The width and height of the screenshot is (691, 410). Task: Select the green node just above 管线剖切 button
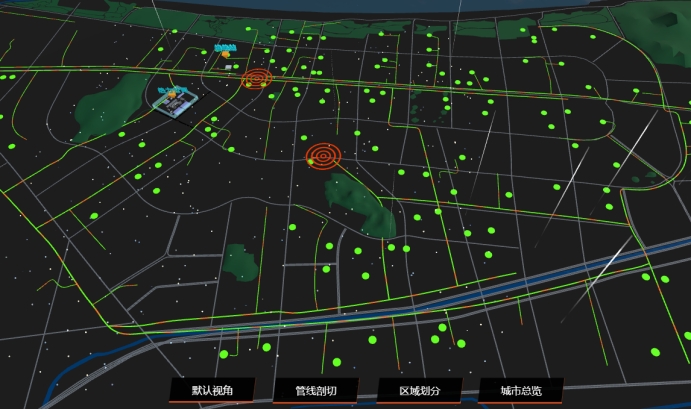click(x=337, y=362)
